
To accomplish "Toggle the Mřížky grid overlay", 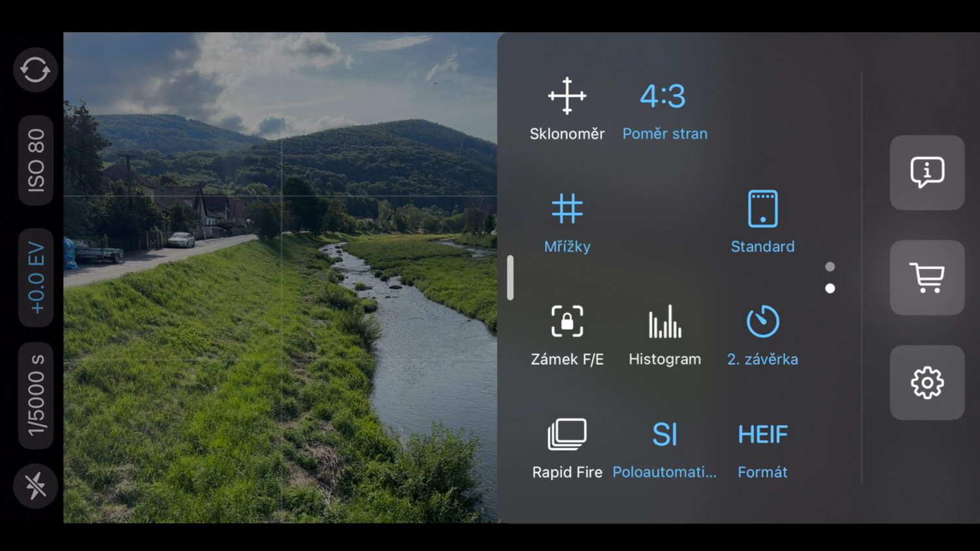I will 566,222.
